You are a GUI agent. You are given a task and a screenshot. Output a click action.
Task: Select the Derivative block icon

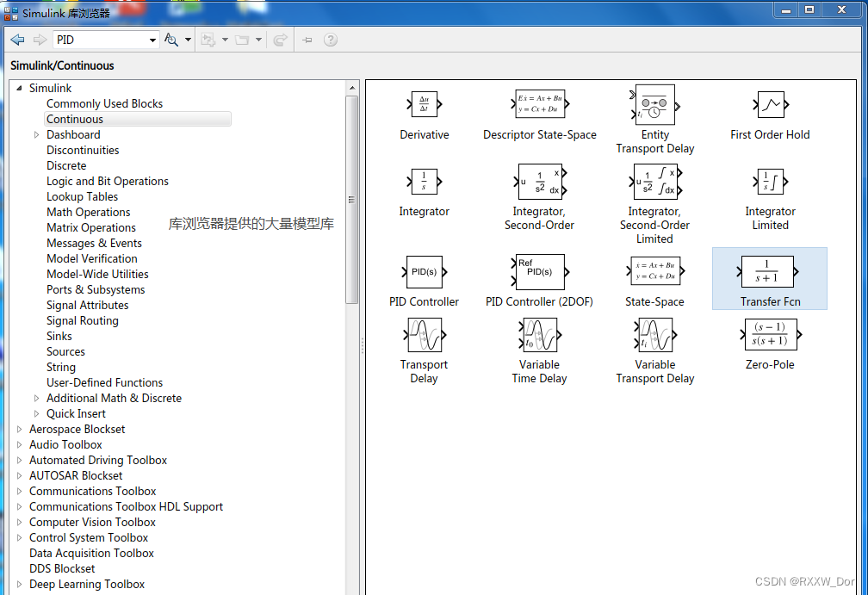pyautogui.click(x=424, y=104)
